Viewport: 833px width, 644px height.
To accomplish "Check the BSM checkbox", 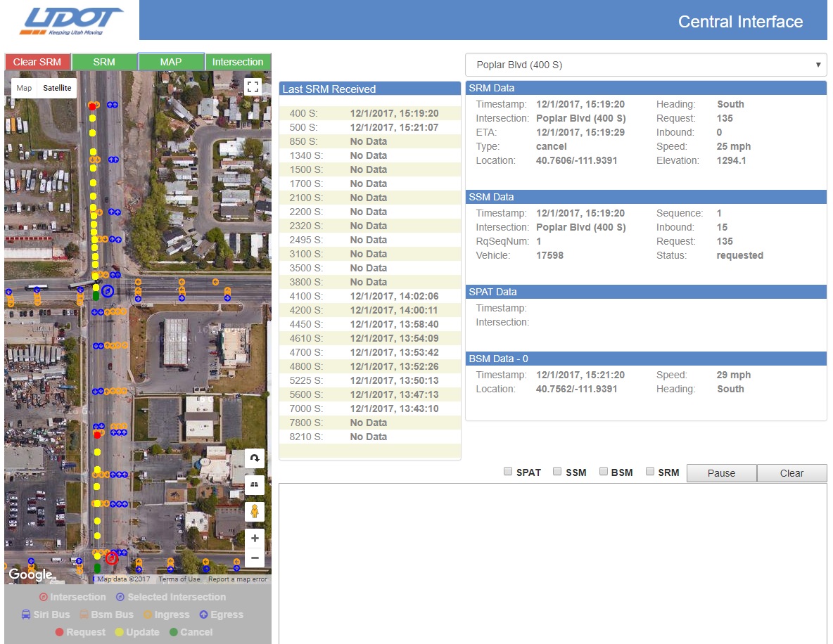I will (604, 472).
